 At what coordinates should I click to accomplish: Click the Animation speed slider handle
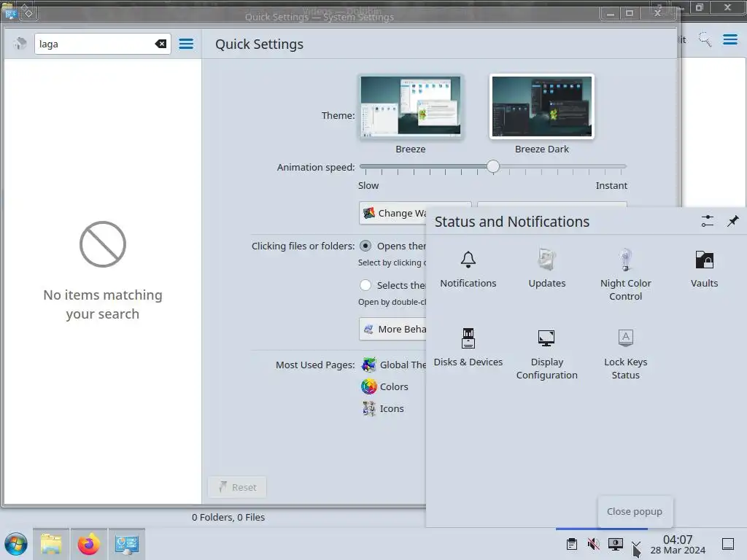pos(493,166)
